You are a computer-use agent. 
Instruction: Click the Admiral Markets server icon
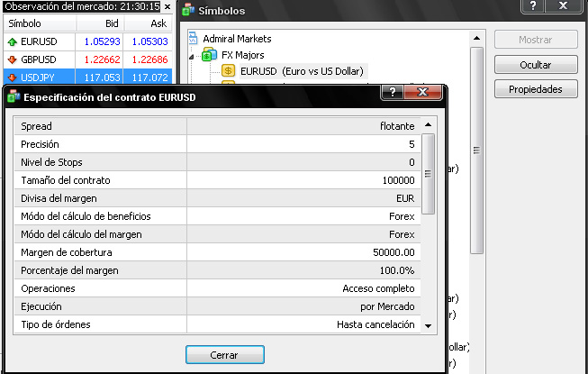coord(194,40)
